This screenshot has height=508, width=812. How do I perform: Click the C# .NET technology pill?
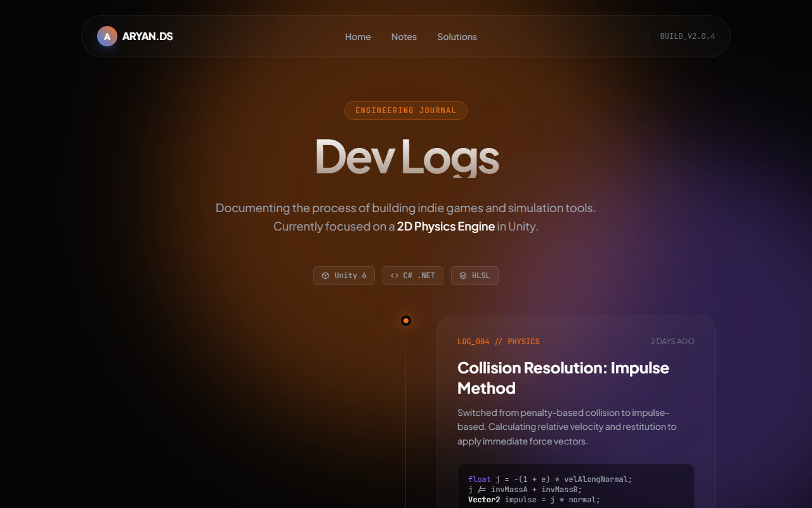coord(413,275)
